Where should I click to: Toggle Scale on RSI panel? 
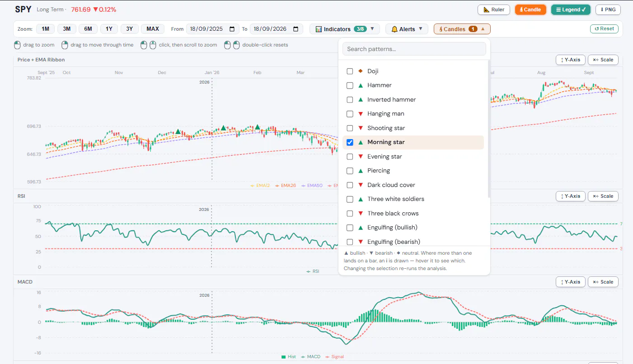[603, 196]
